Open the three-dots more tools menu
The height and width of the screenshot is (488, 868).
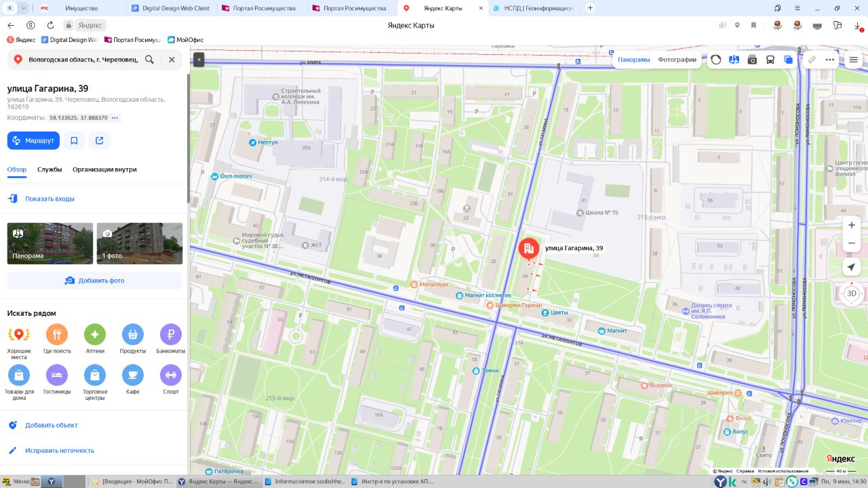pyautogui.click(x=830, y=60)
